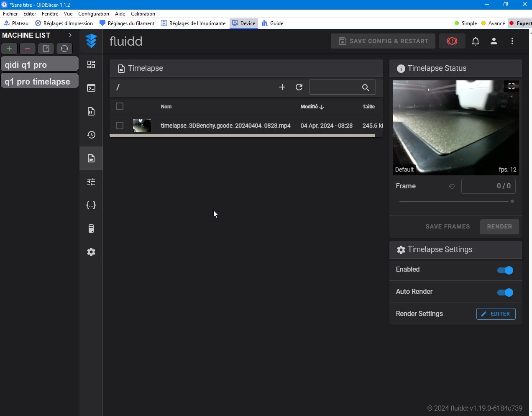532x416 pixels.
Task: Select Expert mode
Action: pyautogui.click(x=520, y=23)
